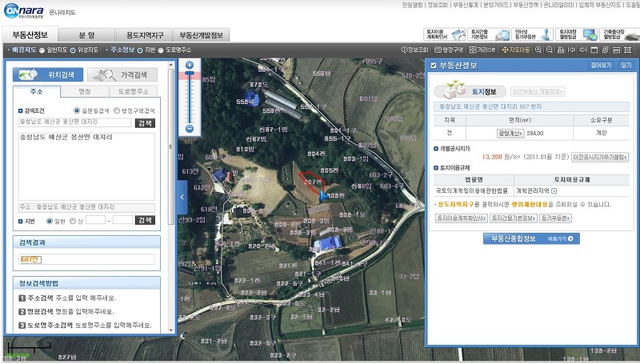640x364 pixels.
Task: Click the 607전 search result item
Action: [30, 259]
